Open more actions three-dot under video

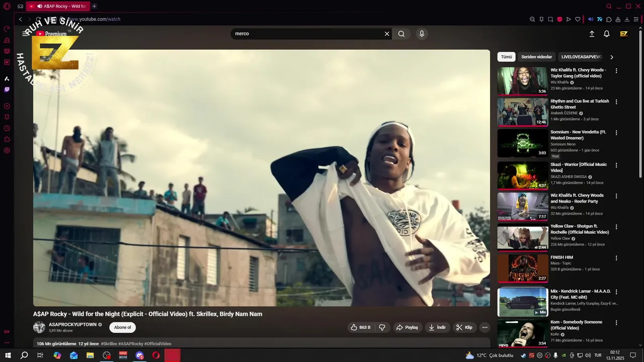coord(485,327)
